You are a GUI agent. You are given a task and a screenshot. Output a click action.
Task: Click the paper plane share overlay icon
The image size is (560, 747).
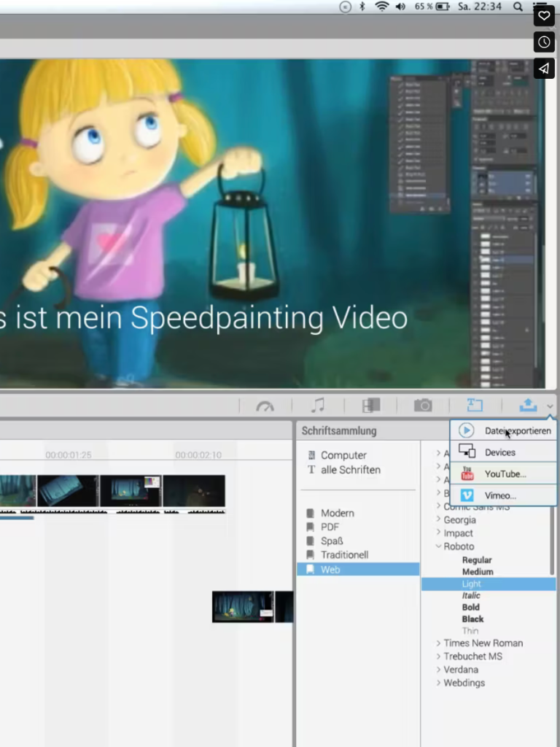[x=544, y=69]
